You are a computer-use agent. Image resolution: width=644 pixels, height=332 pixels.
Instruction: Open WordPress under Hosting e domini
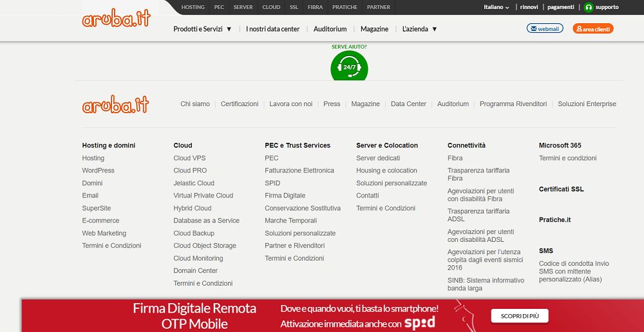[x=98, y=171]
